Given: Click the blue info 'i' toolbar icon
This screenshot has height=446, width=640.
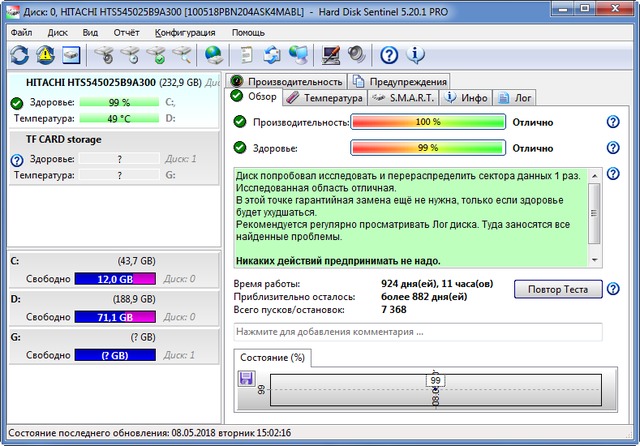Looking at the screenshot, I should click(x=417, y=54).
